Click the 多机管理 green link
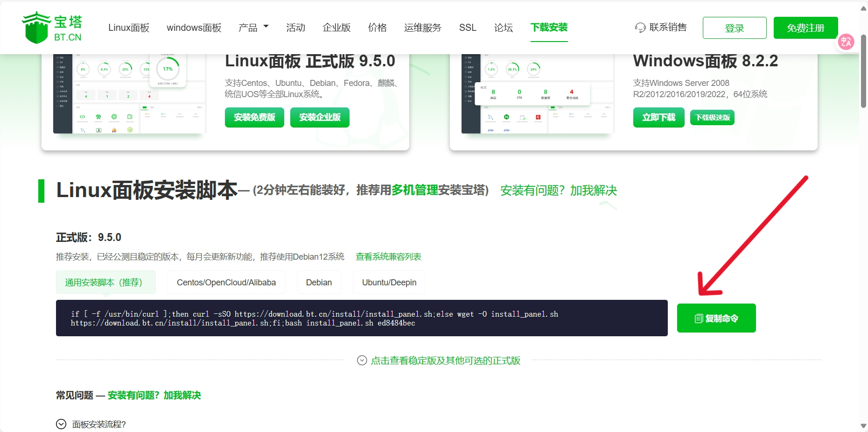This screenshot has width=868, height=432. click(x=414, y=190)
